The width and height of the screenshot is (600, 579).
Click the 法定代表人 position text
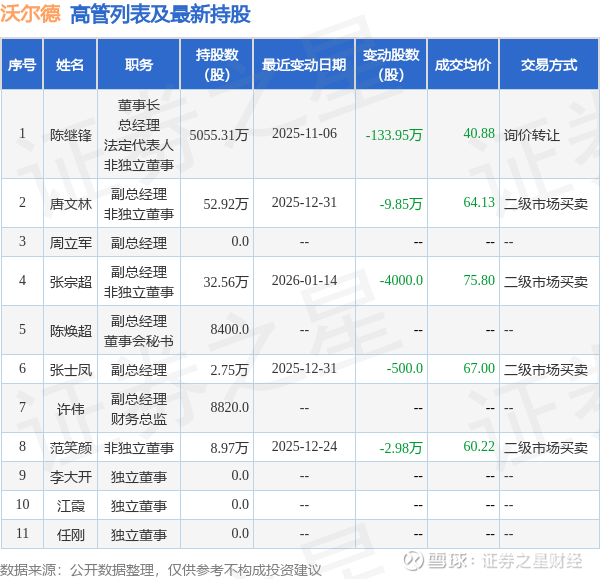click(x=139, y=145)
